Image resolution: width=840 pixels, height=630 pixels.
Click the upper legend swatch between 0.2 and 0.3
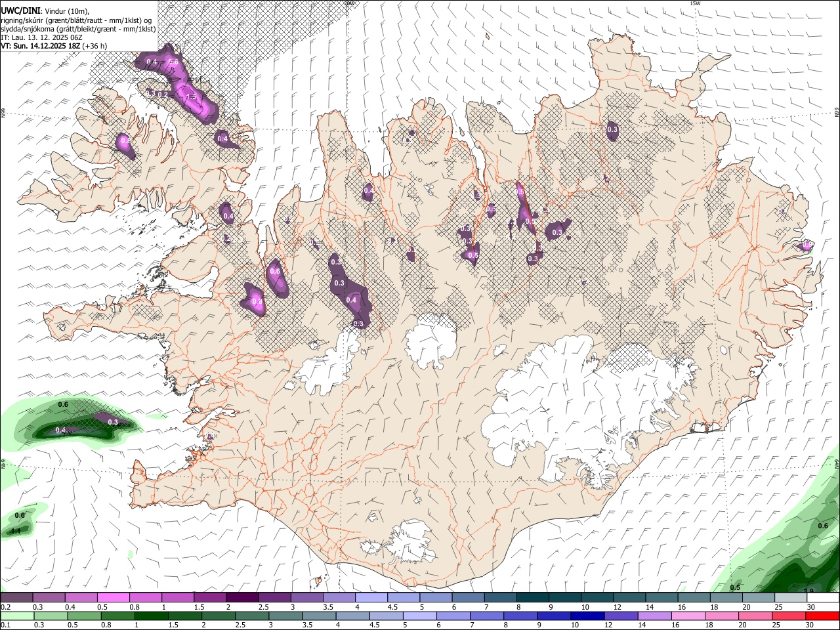click(x=16, y=598)
